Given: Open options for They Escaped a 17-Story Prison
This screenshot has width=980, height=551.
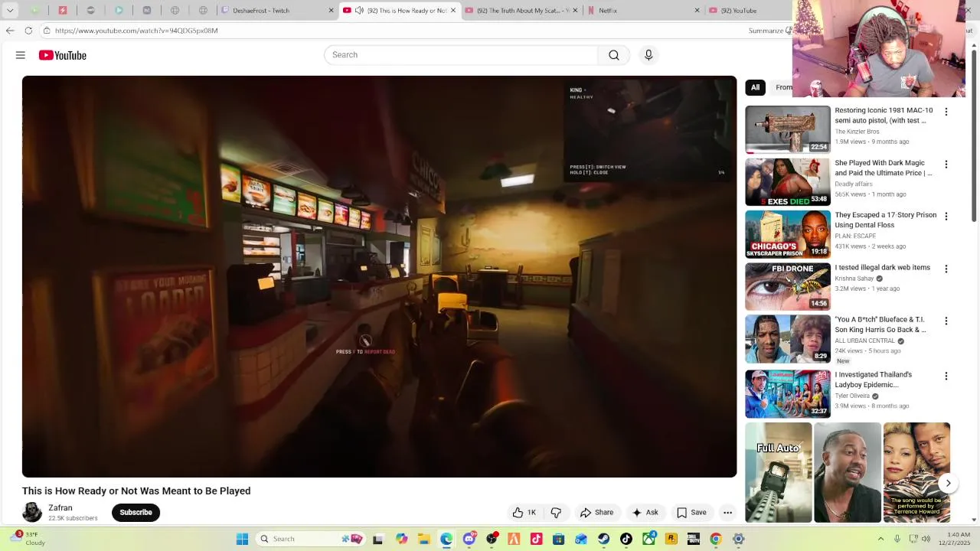Looking at the screenshot, I should [946, 217].
